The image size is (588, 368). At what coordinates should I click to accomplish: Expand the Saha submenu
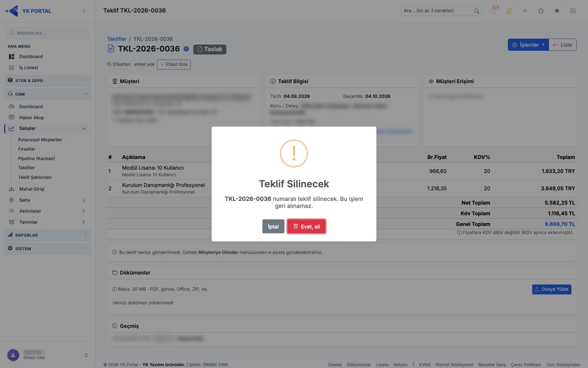pyautogui.click(x=48, y=200)
